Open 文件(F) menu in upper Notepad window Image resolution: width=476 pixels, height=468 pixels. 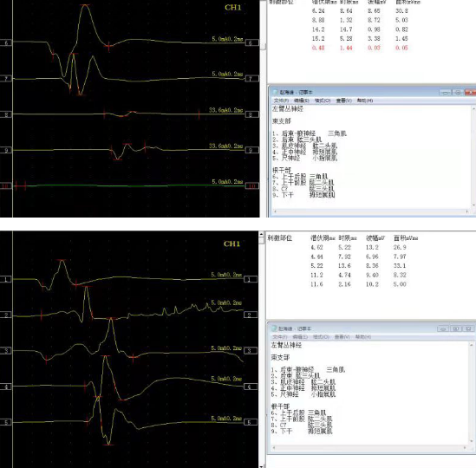click(281, 101)
